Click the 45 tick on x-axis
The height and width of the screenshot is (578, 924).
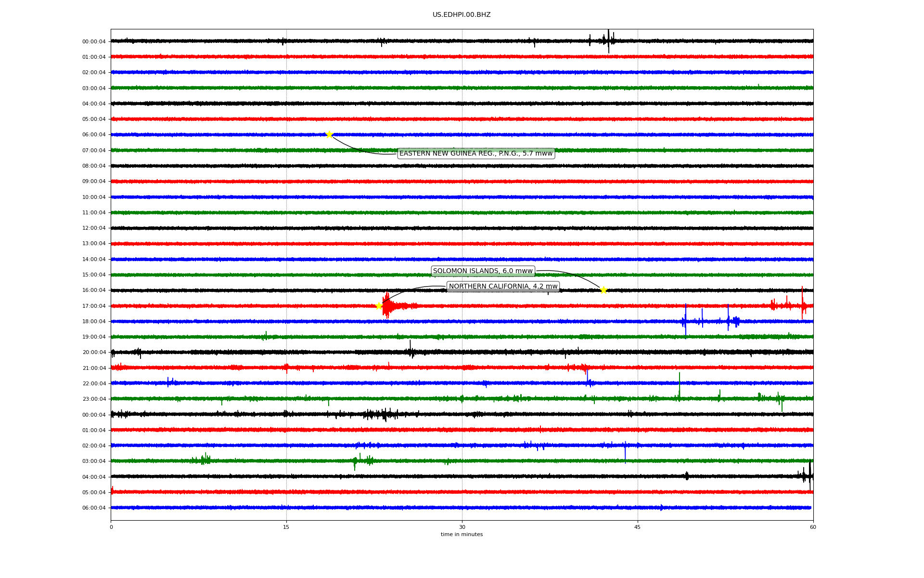click(x=637, y=527)
